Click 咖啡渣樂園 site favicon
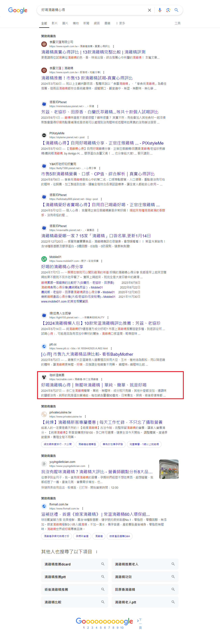Screen dimensions: 220x644 44,377
